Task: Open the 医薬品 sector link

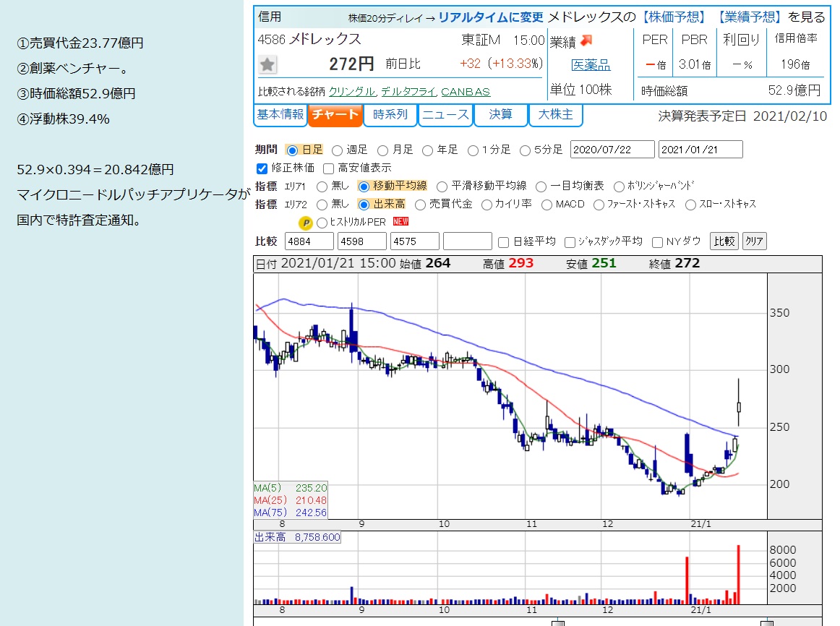Action: [591, 65]
